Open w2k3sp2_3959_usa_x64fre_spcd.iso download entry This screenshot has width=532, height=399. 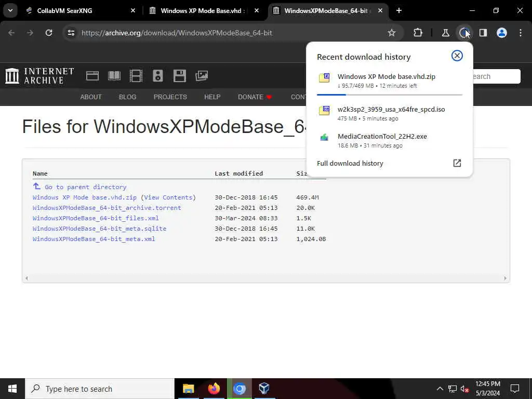click(390, 113)
